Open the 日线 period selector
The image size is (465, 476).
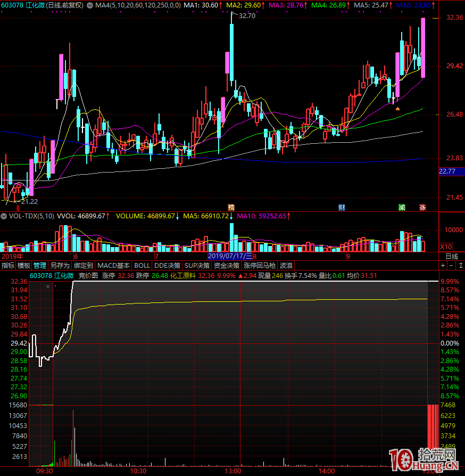pyautogui.click(x=452, y=257)
